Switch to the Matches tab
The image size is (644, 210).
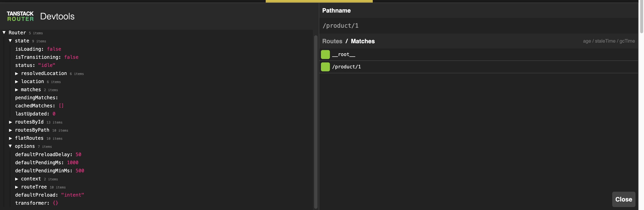click(363, 41)
